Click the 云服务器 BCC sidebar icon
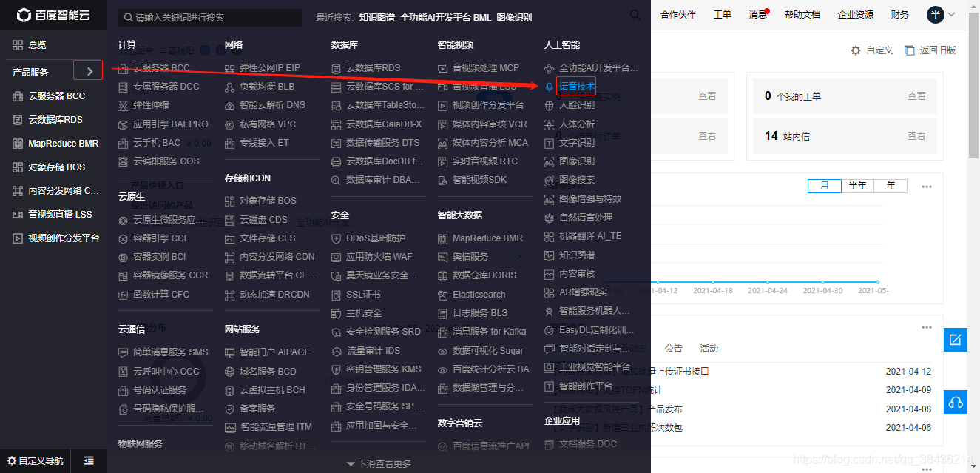 17,96
